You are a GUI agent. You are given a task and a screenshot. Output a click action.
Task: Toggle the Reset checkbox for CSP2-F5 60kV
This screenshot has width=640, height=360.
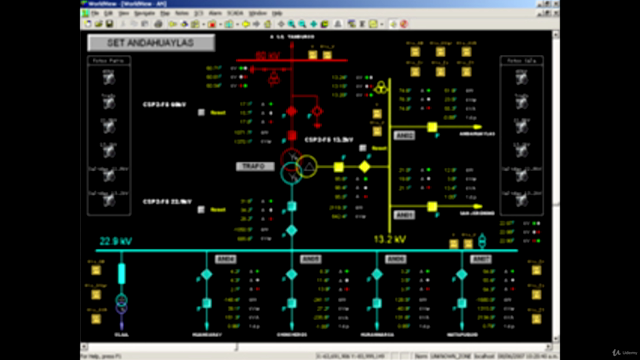click(x=201, y=112)
